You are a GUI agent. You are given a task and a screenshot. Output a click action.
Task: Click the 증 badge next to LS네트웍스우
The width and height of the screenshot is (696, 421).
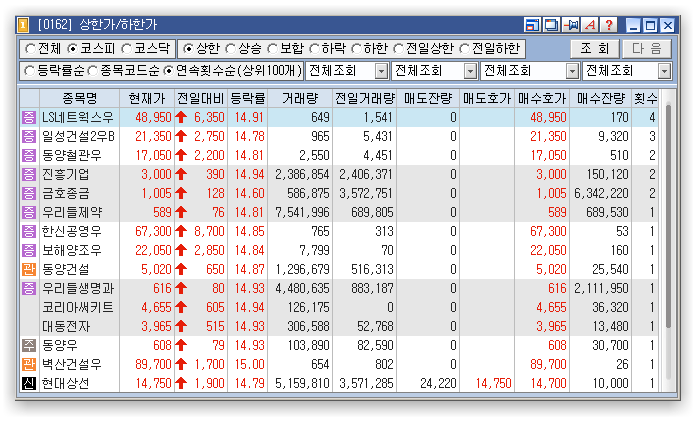pos(29,117)
